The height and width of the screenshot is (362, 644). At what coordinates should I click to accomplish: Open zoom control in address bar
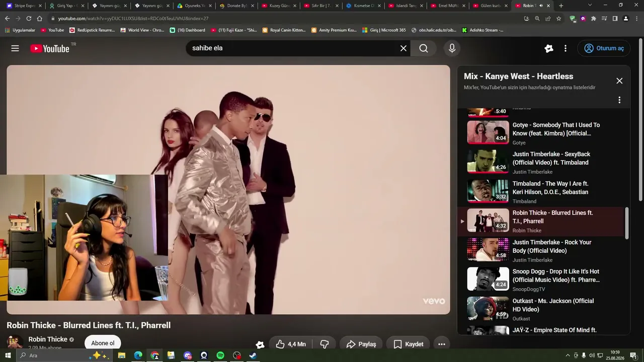click(x=537, y=19)
